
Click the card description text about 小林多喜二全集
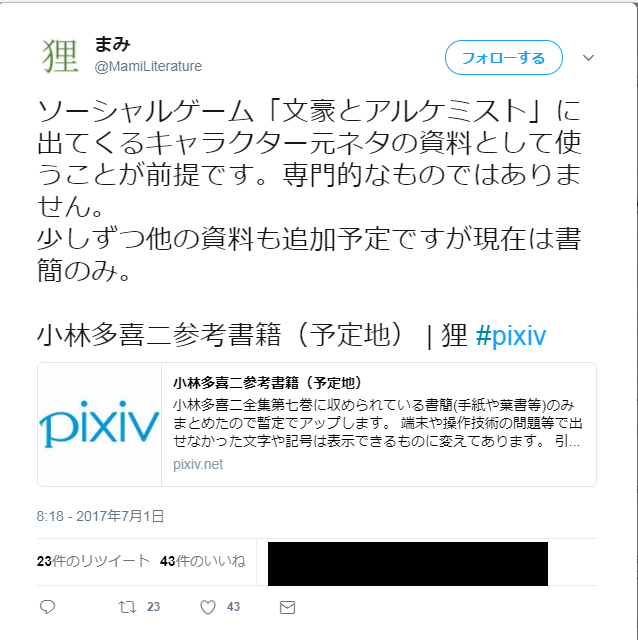[x=378, y=423]
